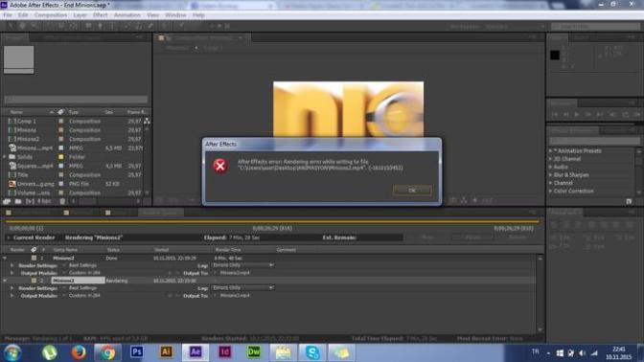Click Interpret Footage icon in Project panel footer

click(x=7, y=201)
